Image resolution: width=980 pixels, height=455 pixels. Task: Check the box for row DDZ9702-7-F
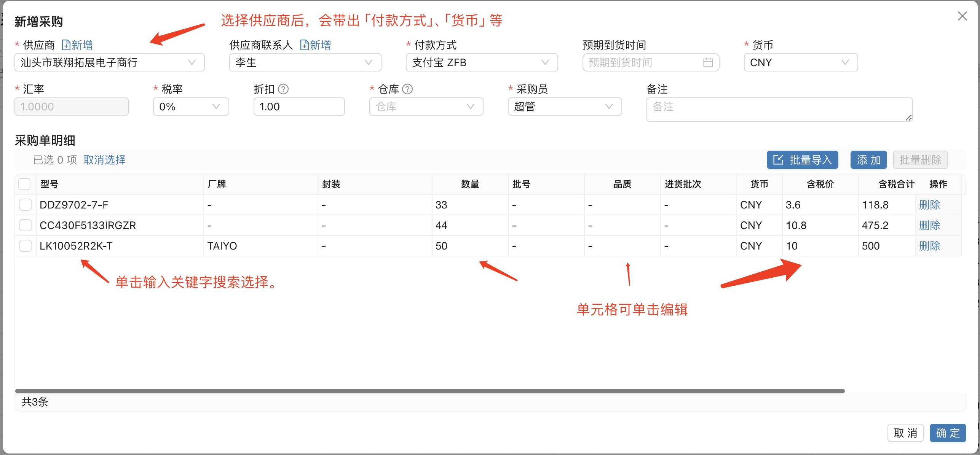pyautogui.click(x=26, y=205)
